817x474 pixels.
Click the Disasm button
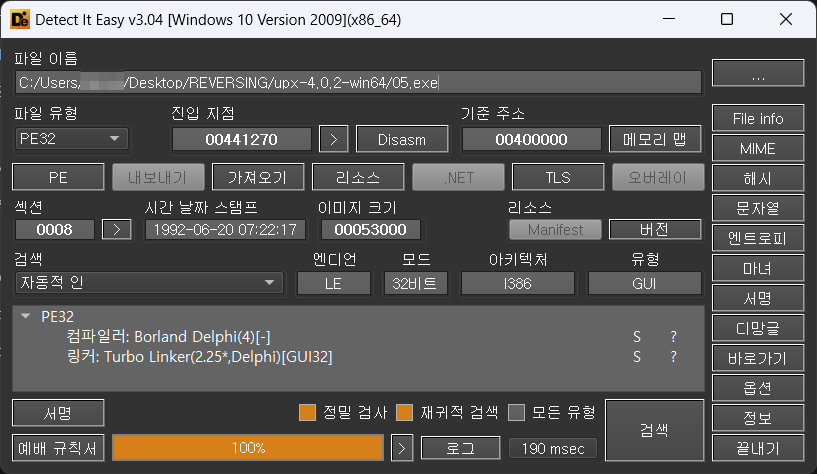pos(402,140)
